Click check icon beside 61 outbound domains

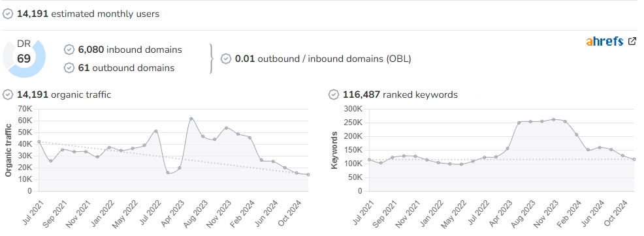click(69, 68)
